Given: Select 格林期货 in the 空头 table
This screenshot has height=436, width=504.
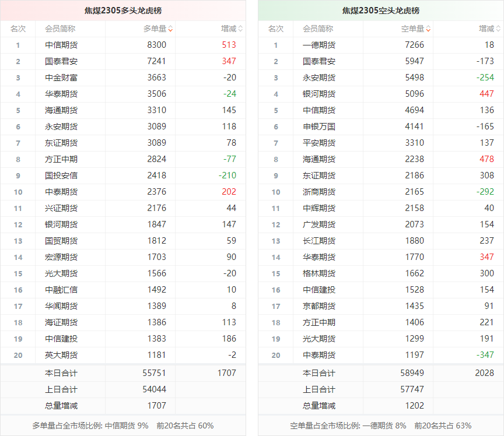Looking at the screenshot, I should tap(319, 273).
